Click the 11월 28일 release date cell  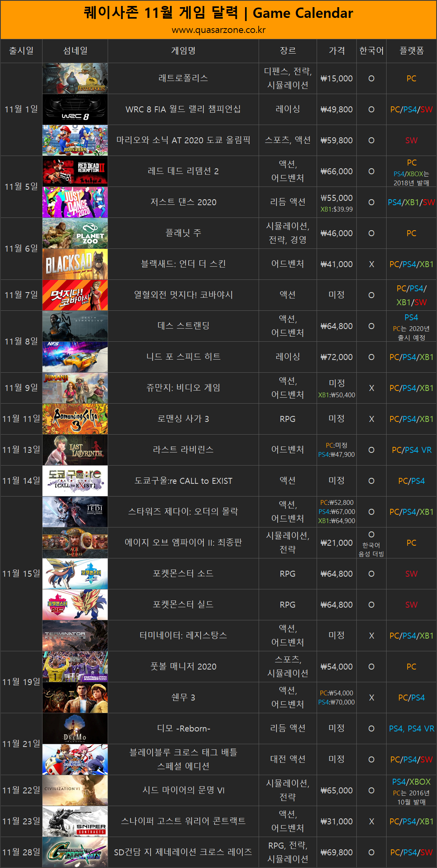coord(21,853)
